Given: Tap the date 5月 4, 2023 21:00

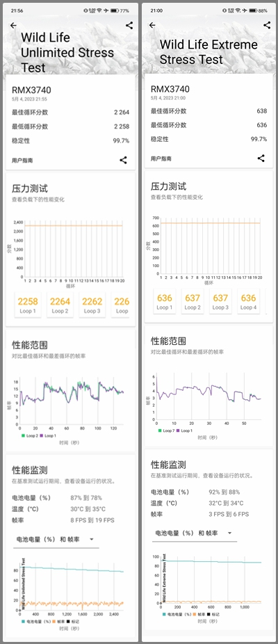Looking at the screenshot, I should [x=168, y=98].
